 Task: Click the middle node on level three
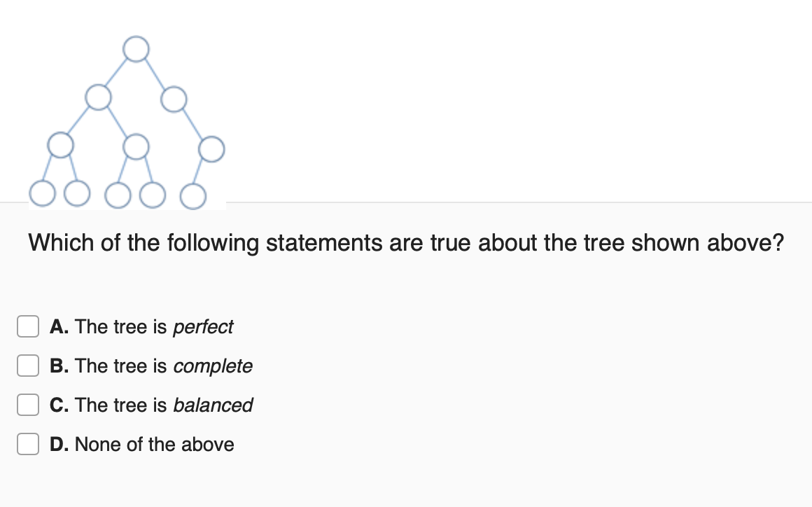point(136,147)
